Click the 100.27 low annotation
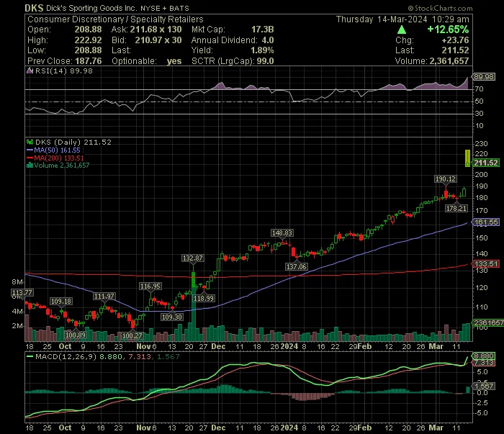504x434 pixels. tap(132, 335)
